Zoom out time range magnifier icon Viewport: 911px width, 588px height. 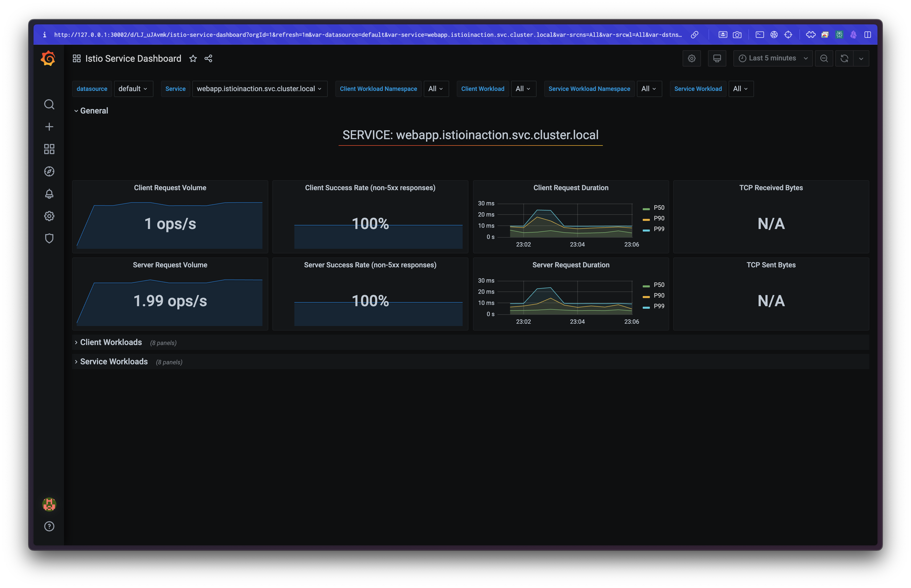[x=824, y=58]
